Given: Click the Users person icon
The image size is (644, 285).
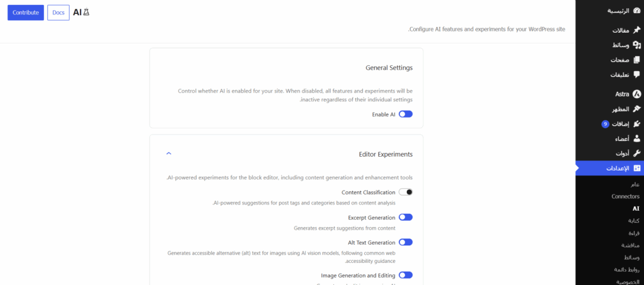Looking at the screenshot, I should pos(636,138).
